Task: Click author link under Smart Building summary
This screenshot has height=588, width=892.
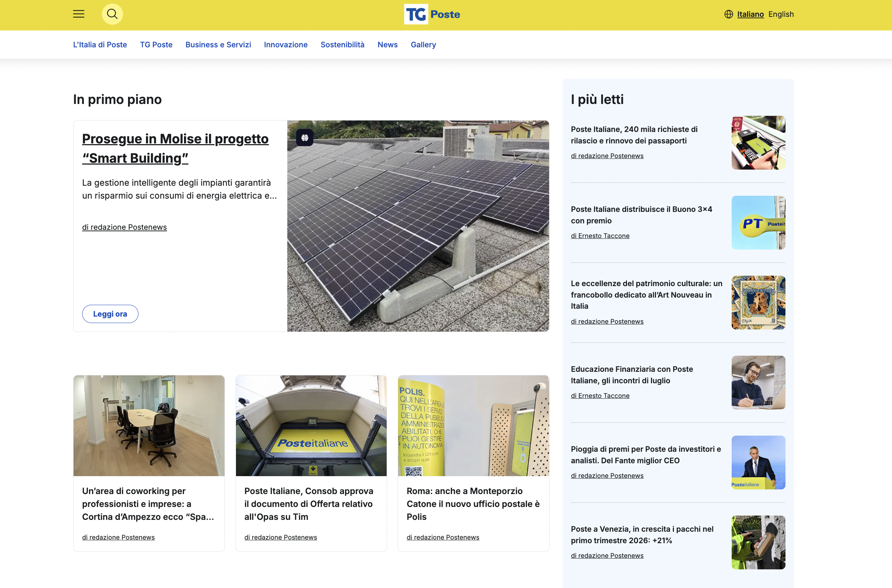Action: [x=124, y=227]
